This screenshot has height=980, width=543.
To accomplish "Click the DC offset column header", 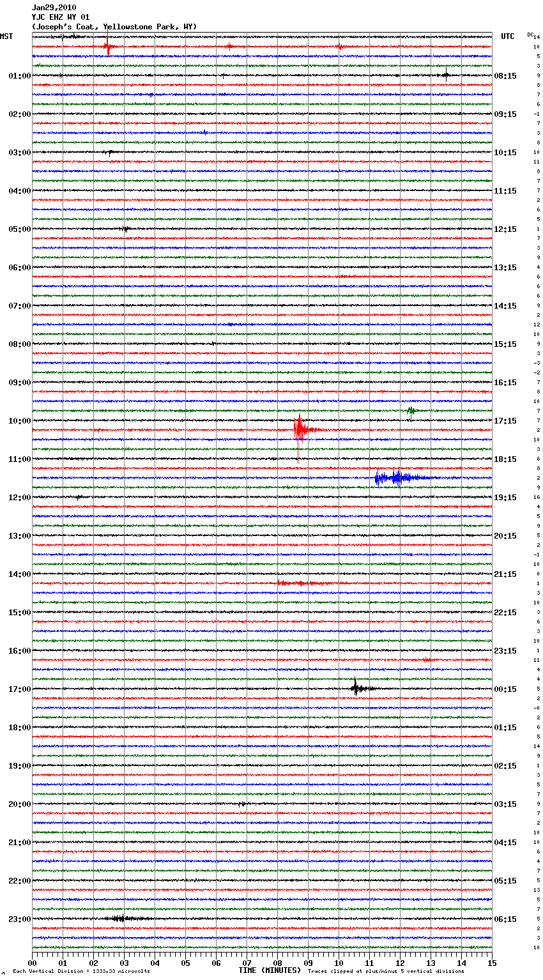I will (530, 34).
